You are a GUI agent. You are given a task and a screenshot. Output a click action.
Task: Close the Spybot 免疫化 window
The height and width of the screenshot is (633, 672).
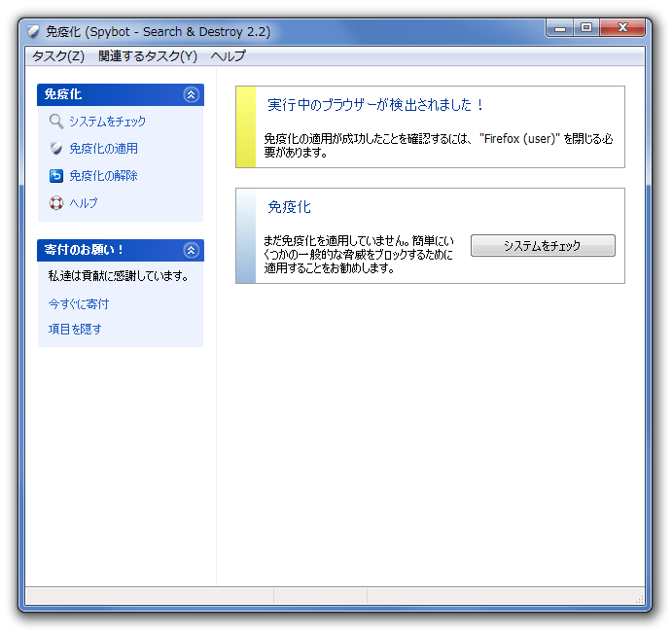pos(622,28)
